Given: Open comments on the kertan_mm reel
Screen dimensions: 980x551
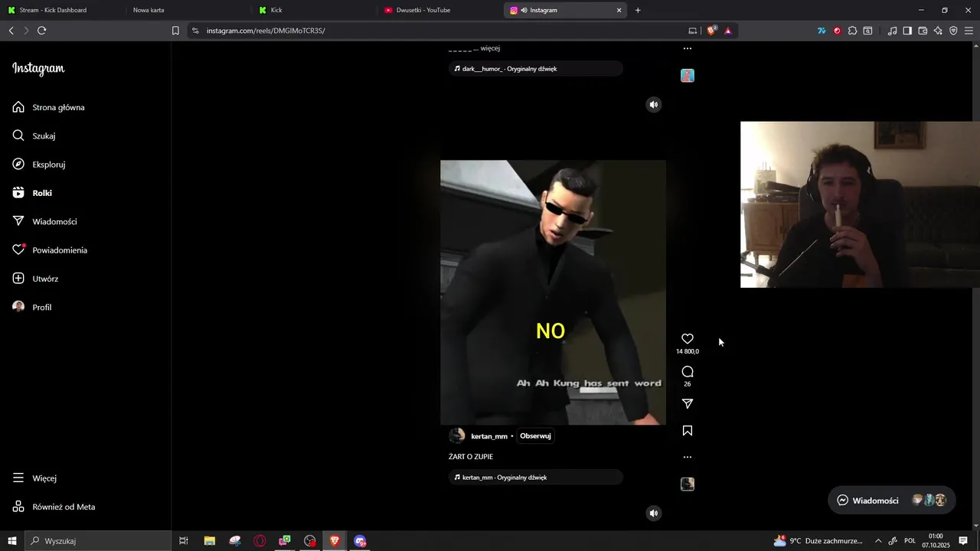Looking at the screenshot, I should [x=688, y=372].
